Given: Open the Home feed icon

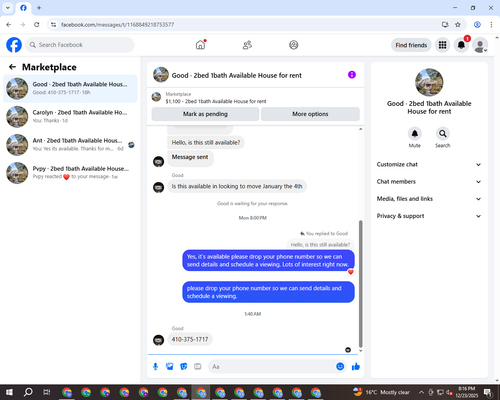Looking at the screenshot, I should pyautogui.click(x=200, y=45).
